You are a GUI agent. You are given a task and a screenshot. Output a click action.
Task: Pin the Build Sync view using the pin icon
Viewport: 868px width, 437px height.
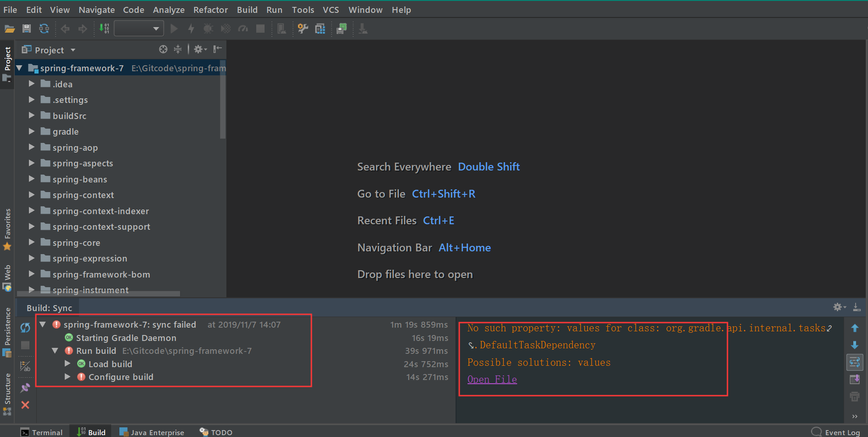pos(25,387)
